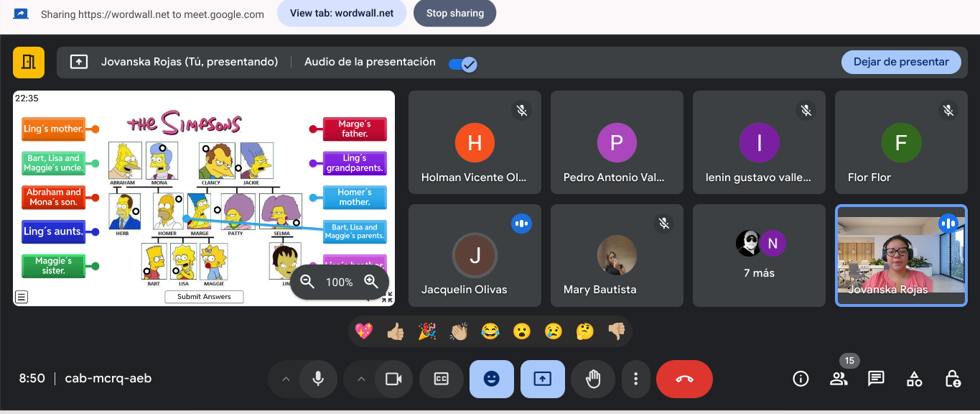Open the chat messages panel

point(876,379)
